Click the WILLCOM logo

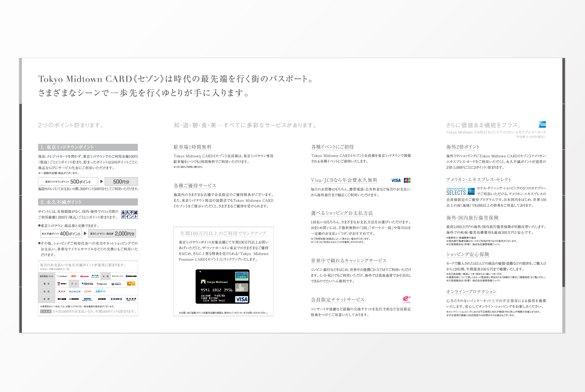click(x=95, y=276)
